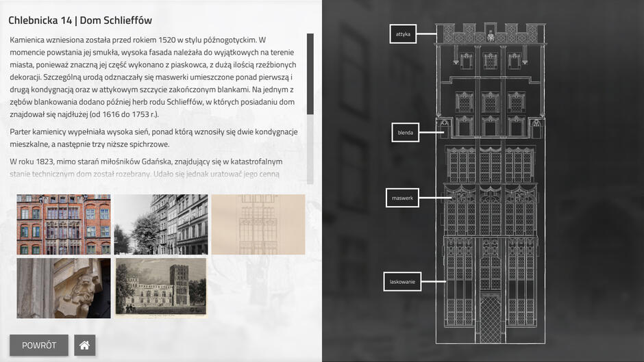The image size is (644, 362).
Task: Click the empty scrollbar track below the thumb
Action: [310, 151]
